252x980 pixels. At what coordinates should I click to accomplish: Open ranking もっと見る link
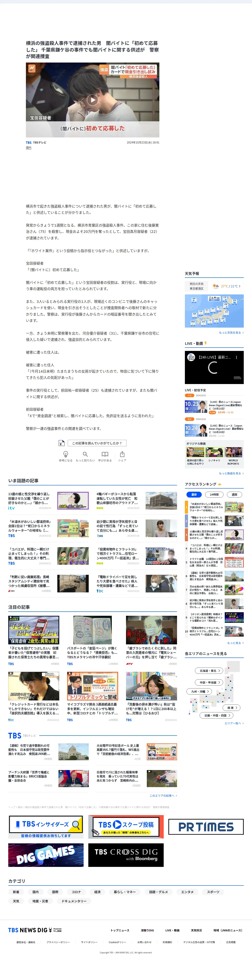coord(235,643)
